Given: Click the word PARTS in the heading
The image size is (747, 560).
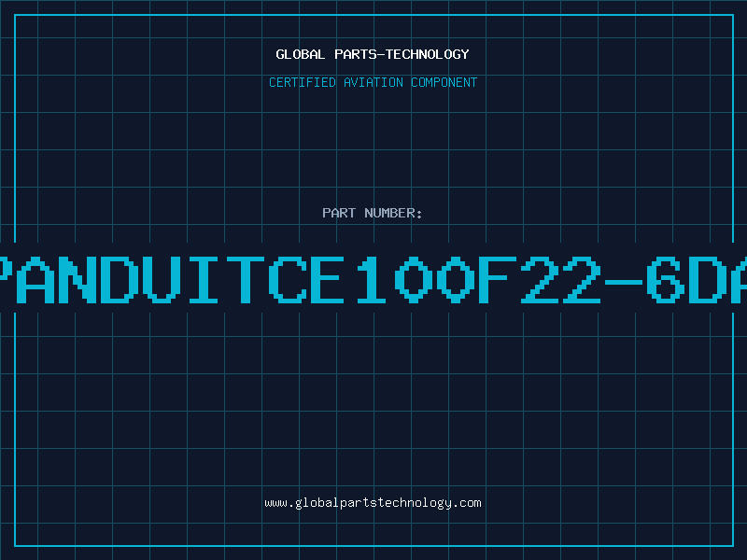Looking at the screenshot, I should tap(356, 54).
